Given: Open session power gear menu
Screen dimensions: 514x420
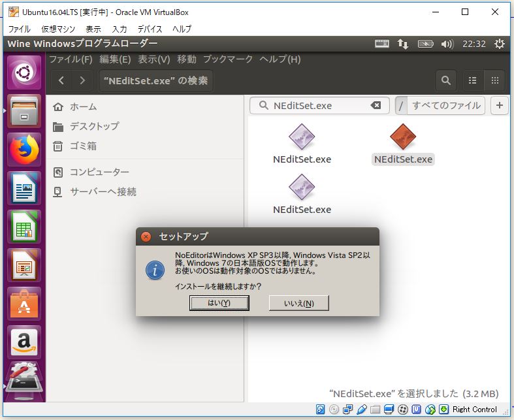Looking at the screenshot, I should pyautogui.click(x=499, y=44).
